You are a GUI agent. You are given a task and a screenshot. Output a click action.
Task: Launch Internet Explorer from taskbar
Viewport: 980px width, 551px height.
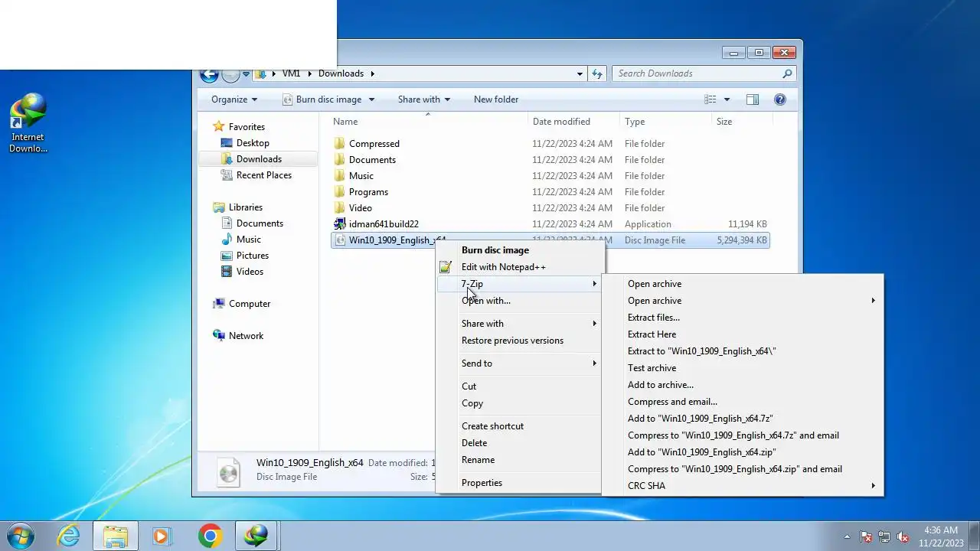click(69, 536)
